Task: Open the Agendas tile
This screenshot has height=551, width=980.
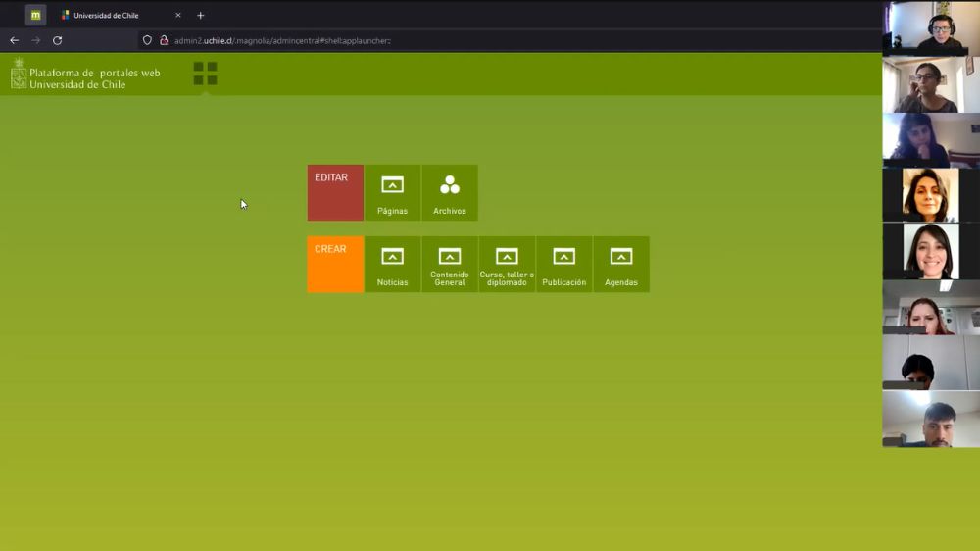Action: point(621,264)
